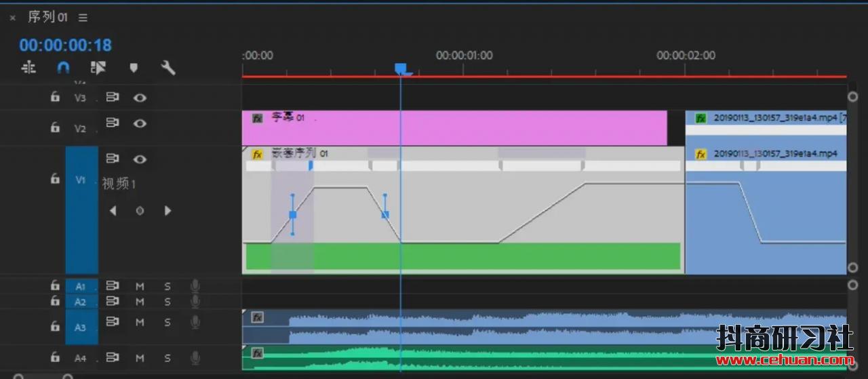Solo audio track A4
Viewport: 868px width, 379px height.
(x=167, y=357)
